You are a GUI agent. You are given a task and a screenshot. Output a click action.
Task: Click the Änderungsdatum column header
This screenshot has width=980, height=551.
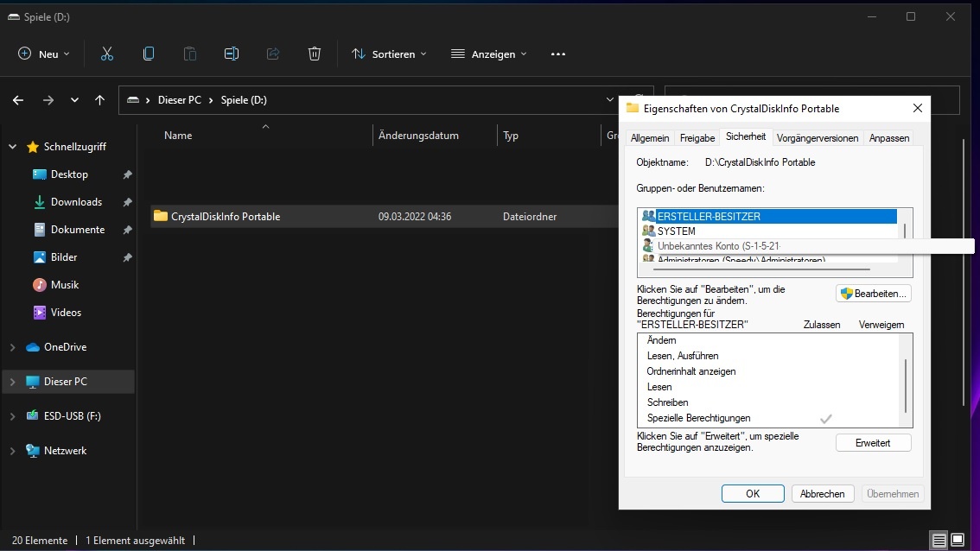coord(418,136)
